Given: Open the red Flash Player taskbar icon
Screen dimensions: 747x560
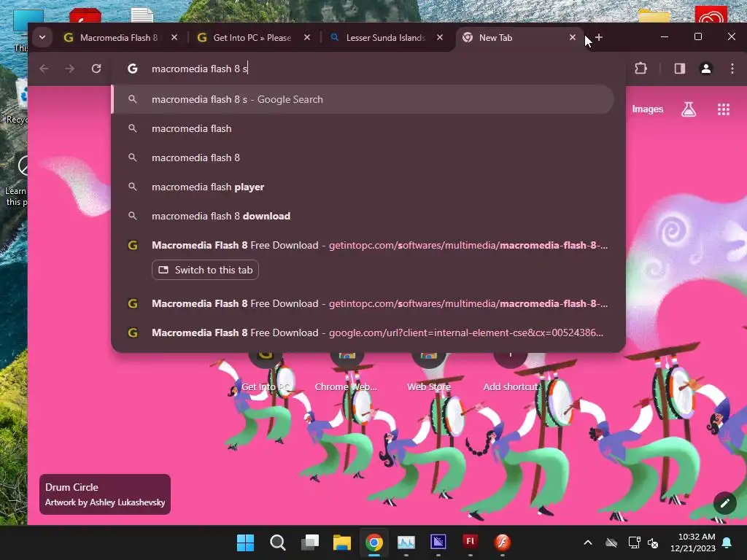Looking at the screenshot, I should 503,542.
